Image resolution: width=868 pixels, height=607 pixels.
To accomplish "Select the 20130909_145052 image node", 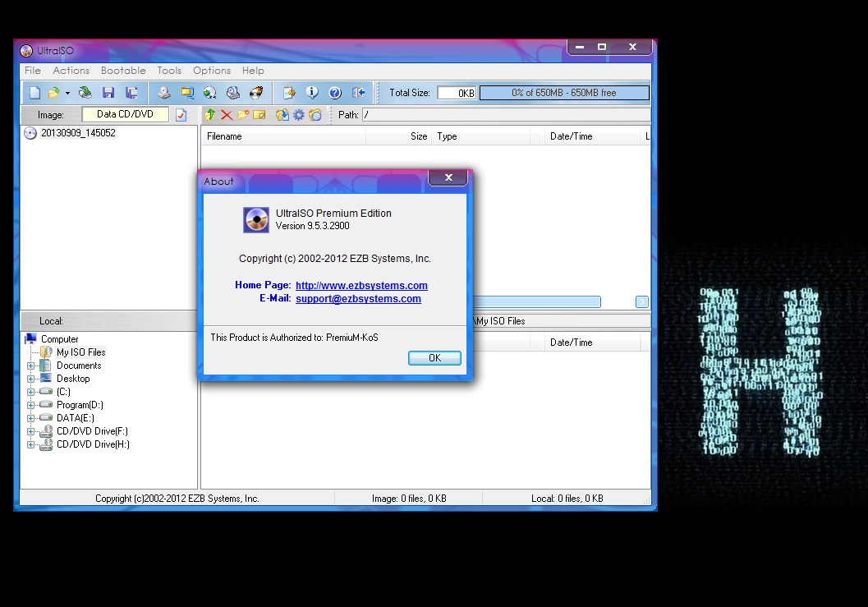I will click(x=78, y=133).
